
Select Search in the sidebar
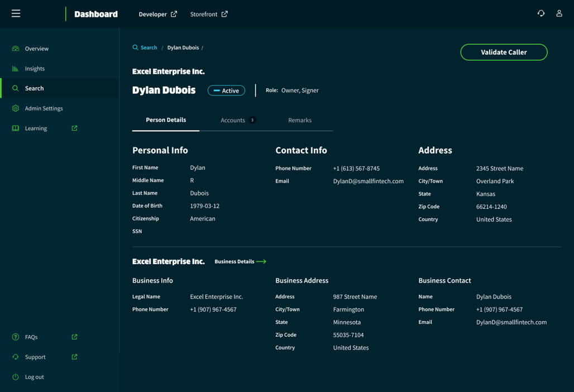point(34,88)
